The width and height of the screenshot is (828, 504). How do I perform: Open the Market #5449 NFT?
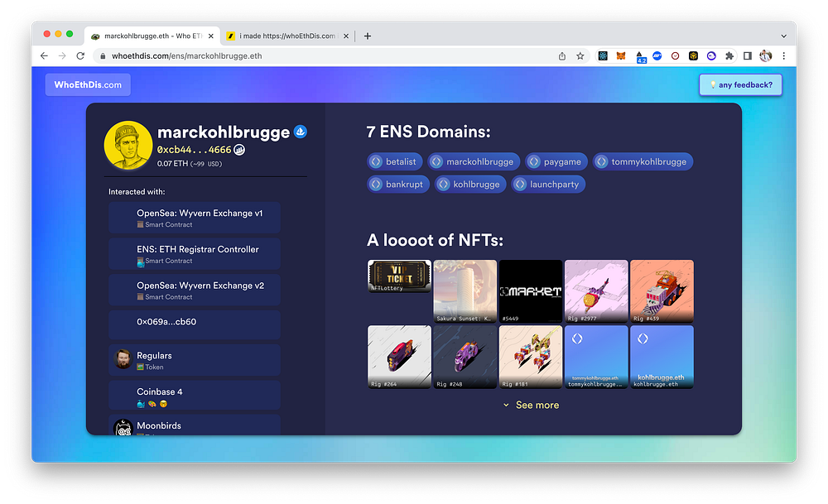(x=531, y=291)
